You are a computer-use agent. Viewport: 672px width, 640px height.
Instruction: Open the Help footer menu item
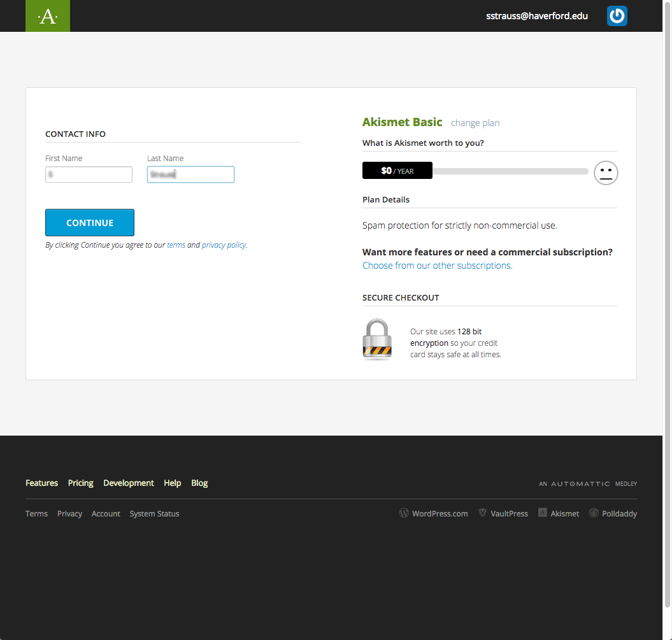pyautogui.click(x=172, y=483)
